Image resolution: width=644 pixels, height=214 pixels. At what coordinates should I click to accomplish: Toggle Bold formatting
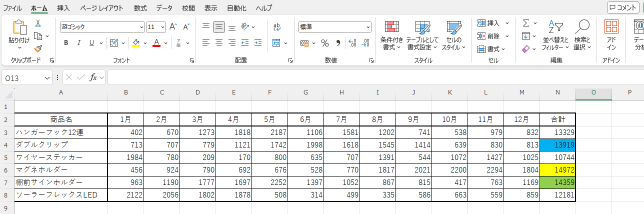click(66, 43)
